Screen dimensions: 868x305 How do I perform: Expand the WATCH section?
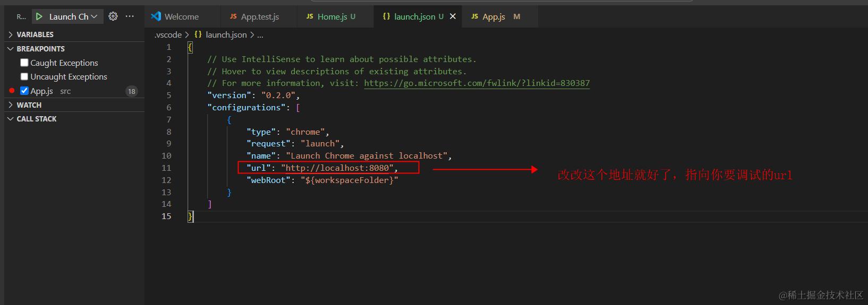(74, 105)
